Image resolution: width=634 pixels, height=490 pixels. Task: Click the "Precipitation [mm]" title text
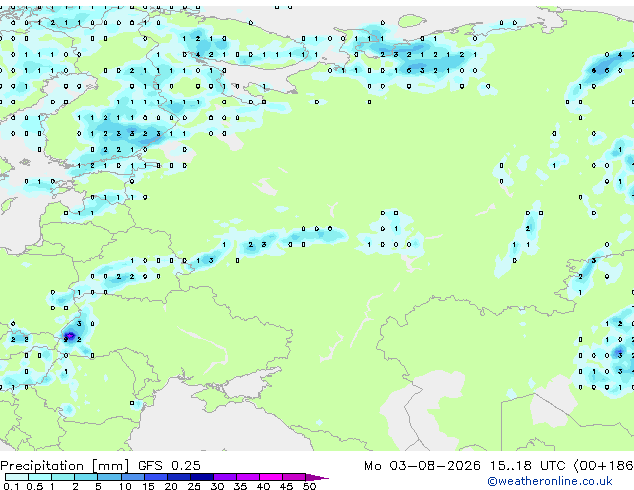tap(65, 466)
